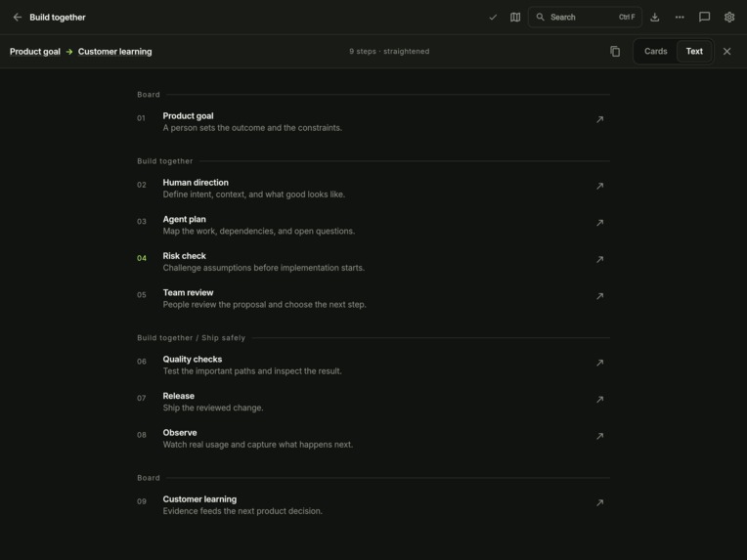This screenshot has height=560, width=747.
Task: Select the Agent plan step title
Action: click(x=185, y=219)
